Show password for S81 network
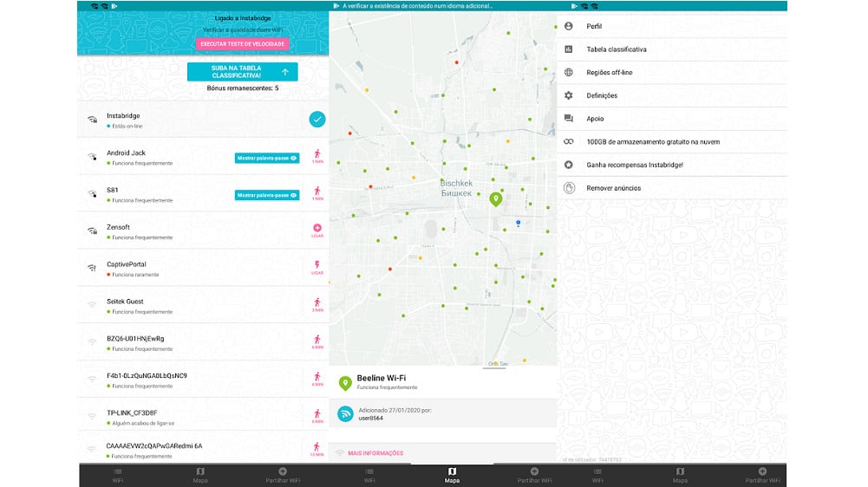 [x=267, y=195]
